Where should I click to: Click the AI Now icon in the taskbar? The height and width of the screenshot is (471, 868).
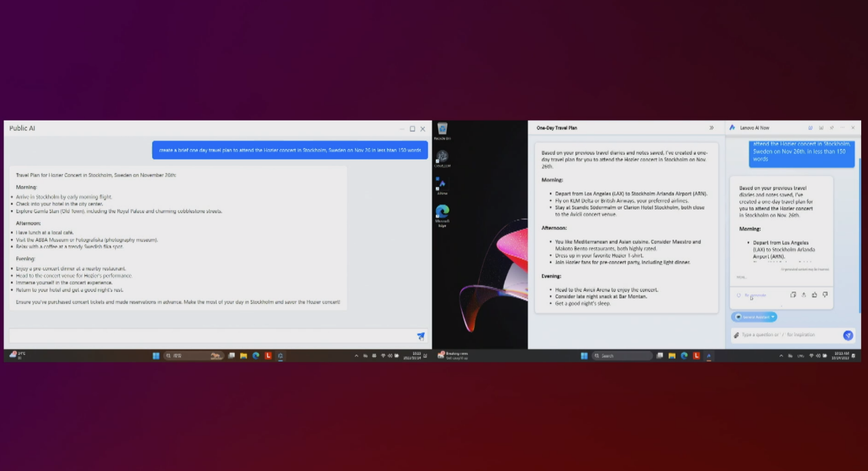coord(708,356)
